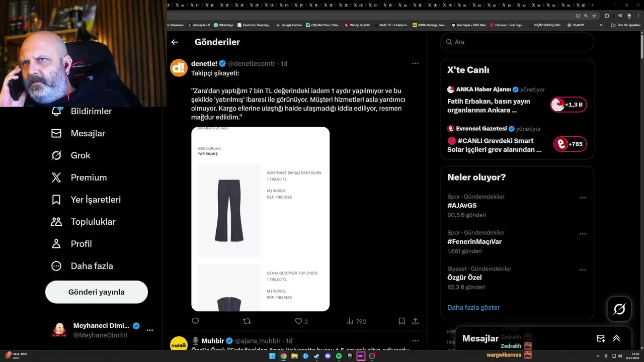
Task: Open Profil from the sidebar
Action: [71, 244]
